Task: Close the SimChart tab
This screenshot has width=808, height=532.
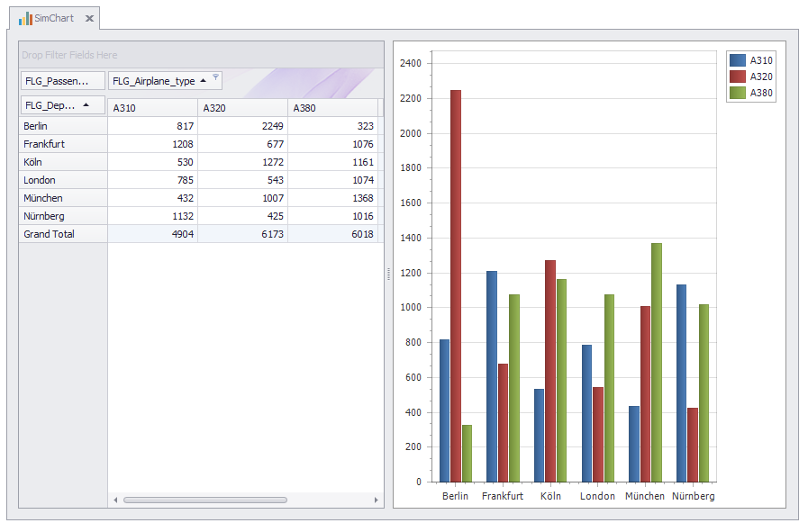Action: [88, 17]
